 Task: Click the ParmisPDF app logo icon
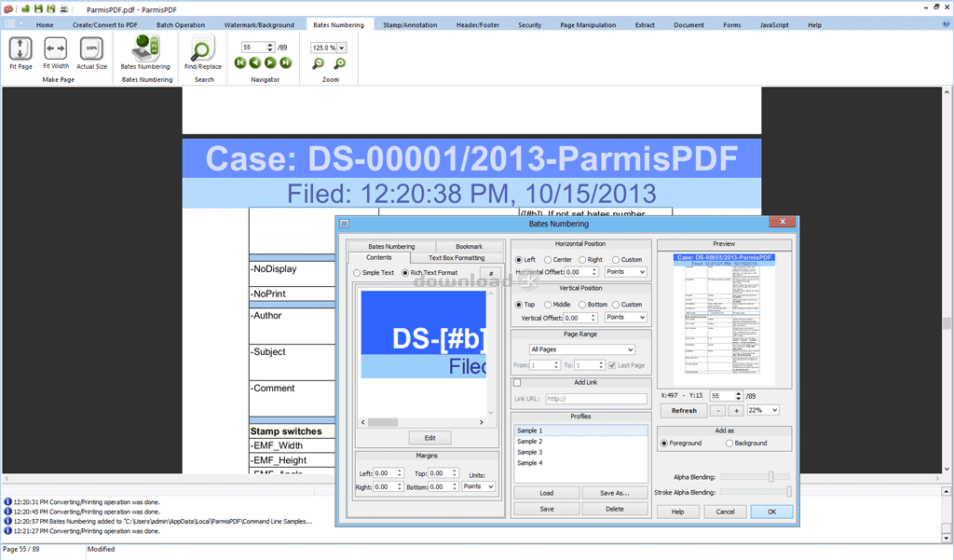pyautogui.click(x=8, y=9)
